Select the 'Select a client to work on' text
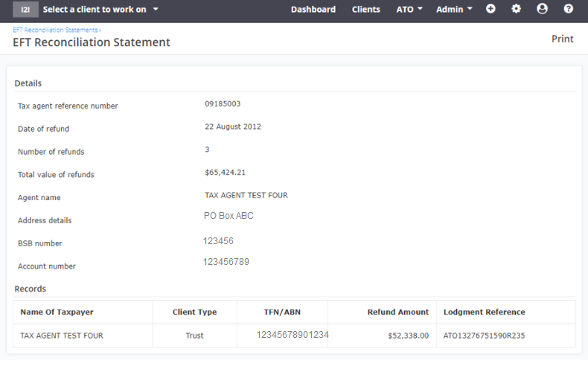 tap(95, 10)
